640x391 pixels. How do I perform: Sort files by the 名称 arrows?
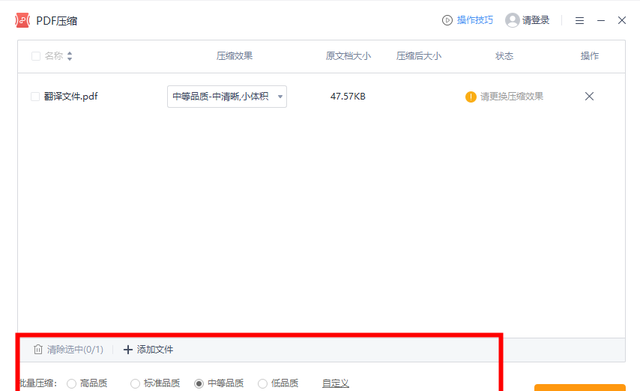click(70, 56)
